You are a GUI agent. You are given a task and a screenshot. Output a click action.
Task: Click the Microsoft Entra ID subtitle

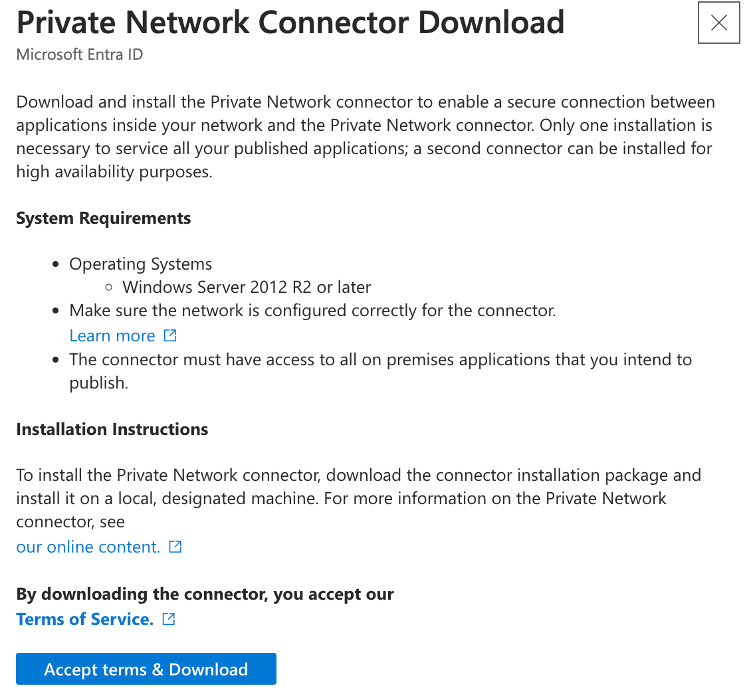79,54
